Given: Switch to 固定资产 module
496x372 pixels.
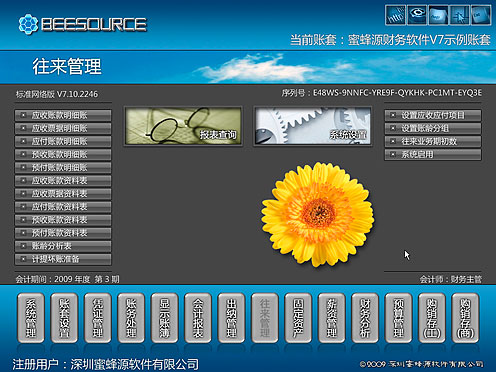Looking at the screenshot, I should (x=298, y=318).
